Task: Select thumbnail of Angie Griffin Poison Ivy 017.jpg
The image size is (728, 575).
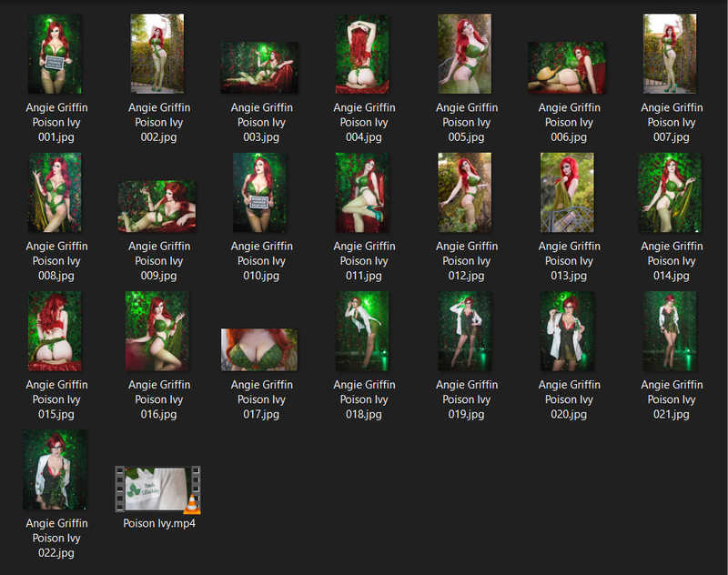Action: click(259, 350)
